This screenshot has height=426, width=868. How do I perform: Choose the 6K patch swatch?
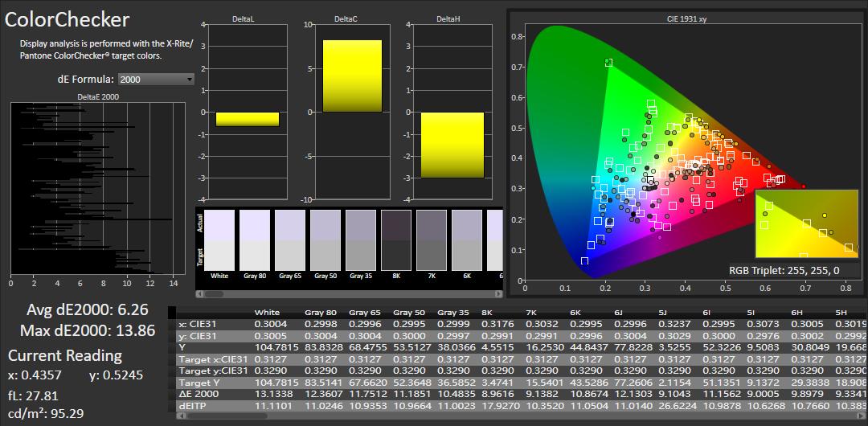point(467,240)
